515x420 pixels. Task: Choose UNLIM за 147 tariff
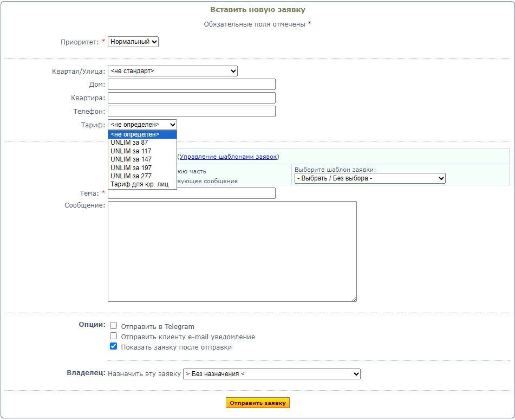(x=142, y=159)
